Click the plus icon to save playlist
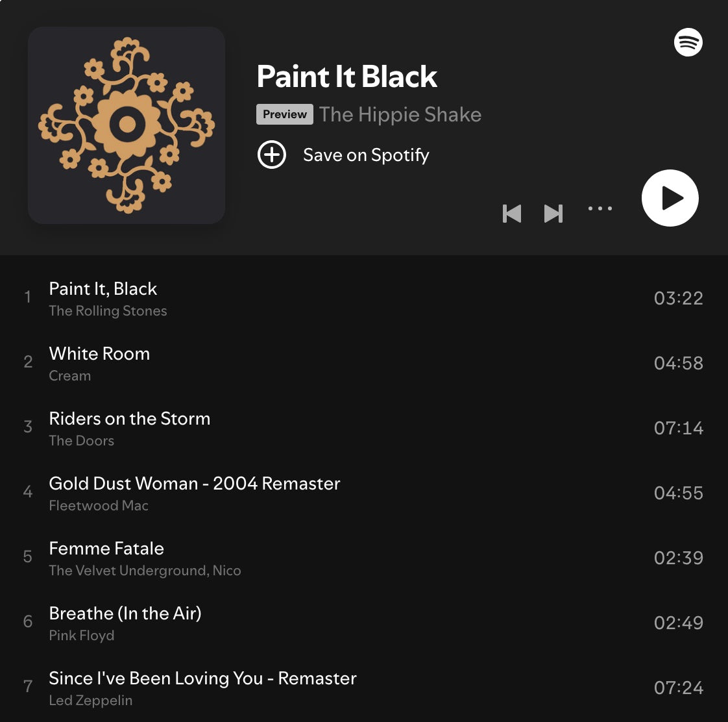Image resolution: width=728 pixels, height=722 pixels. [x=272, y=155]
